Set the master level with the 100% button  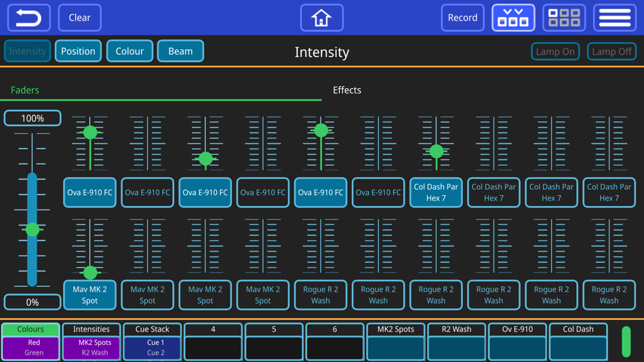[33, 119]
